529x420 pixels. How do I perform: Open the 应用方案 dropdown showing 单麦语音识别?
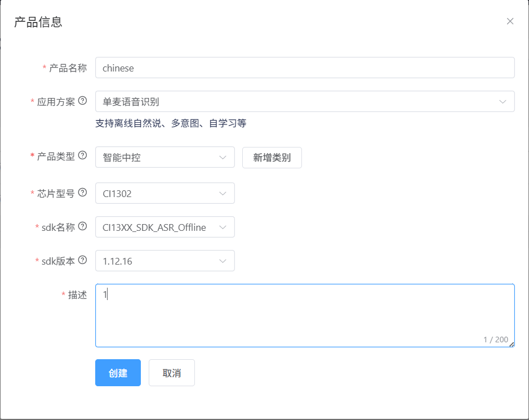pos(305,101)
